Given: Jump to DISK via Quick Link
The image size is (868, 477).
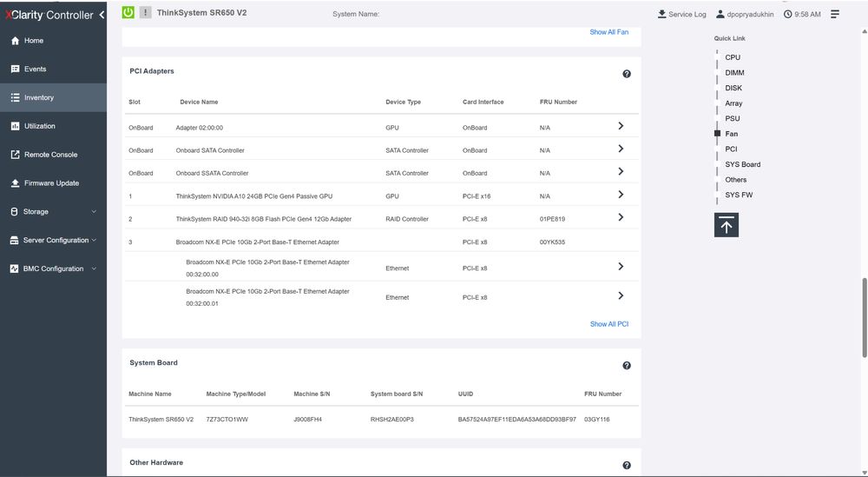Looking at the screenshot, I should [733, 88].
